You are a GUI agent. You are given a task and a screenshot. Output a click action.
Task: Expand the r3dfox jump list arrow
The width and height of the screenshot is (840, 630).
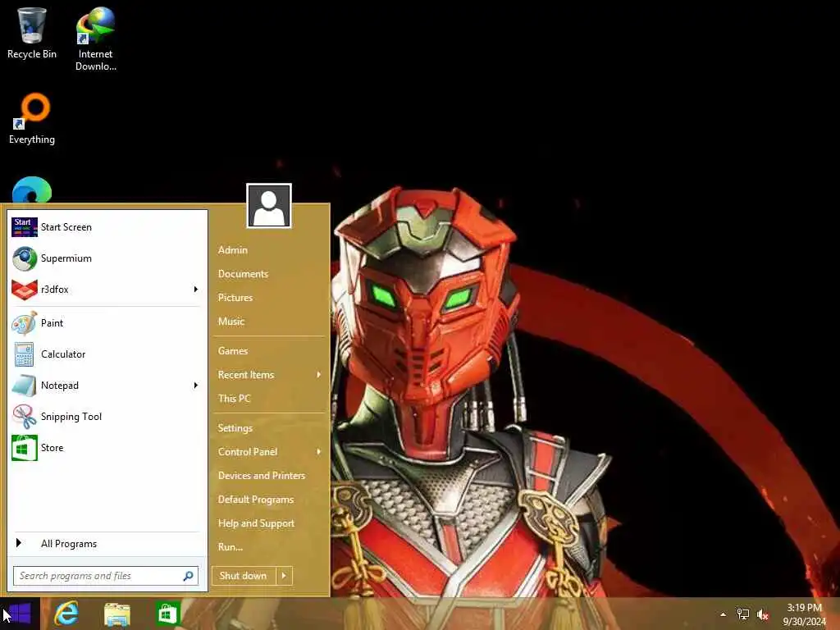click(x=196, y=290)
